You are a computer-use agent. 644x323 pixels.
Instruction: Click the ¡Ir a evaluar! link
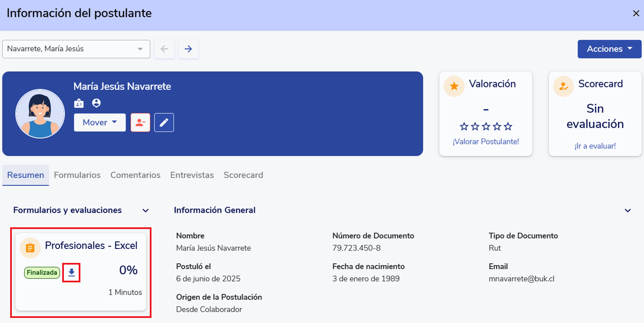coord(595,146)
